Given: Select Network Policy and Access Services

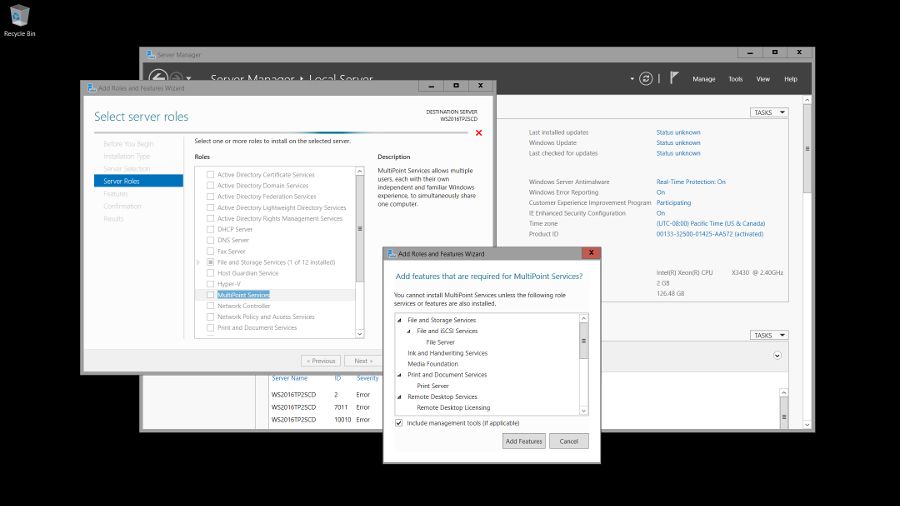Looking at the screenshot, I should pyautogui.click(x=266, y=317).
